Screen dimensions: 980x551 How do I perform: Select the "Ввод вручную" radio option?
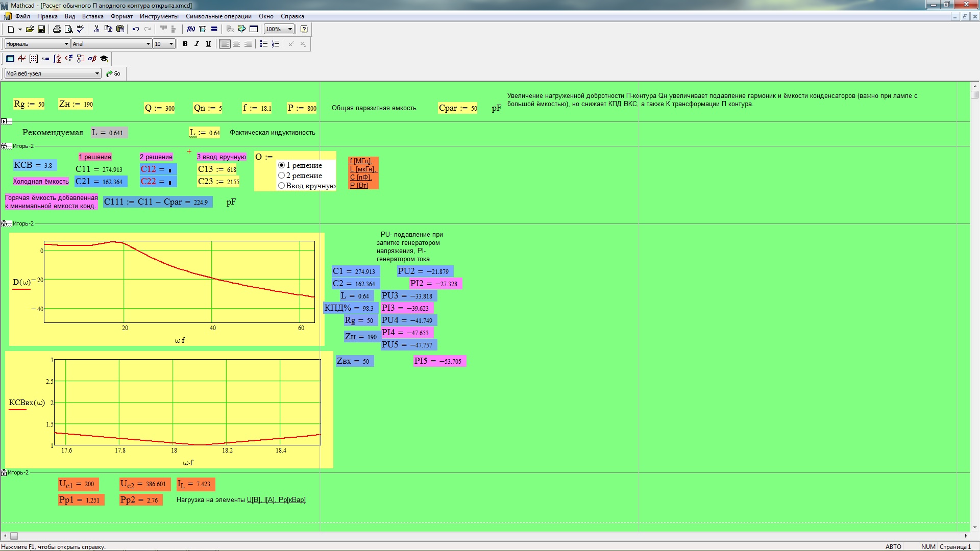click(x=281, y=186)
